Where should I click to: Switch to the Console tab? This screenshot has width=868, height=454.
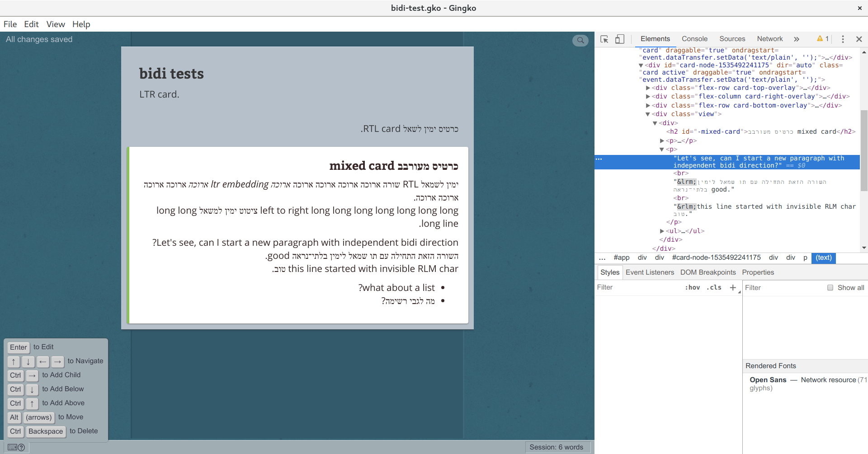(694, 39)
